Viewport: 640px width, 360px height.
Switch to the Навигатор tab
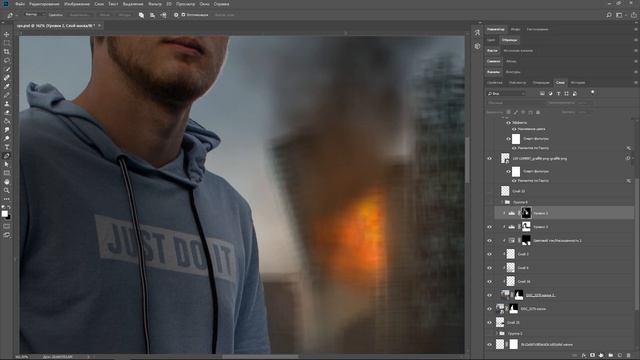pyautogui.click(x=496, y=29)
